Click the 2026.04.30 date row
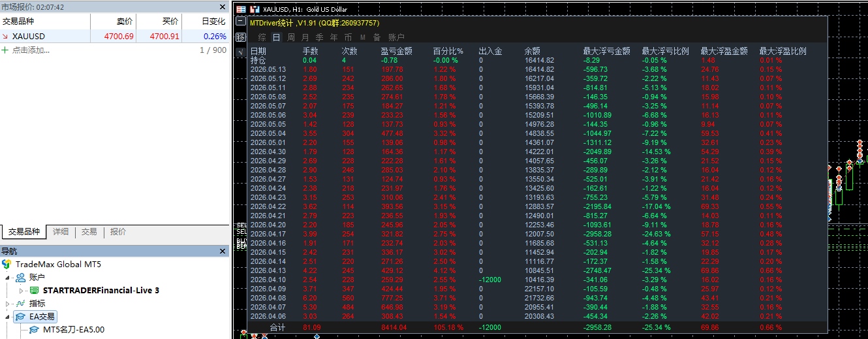868x339 pixels. click(x=268, y=152)
